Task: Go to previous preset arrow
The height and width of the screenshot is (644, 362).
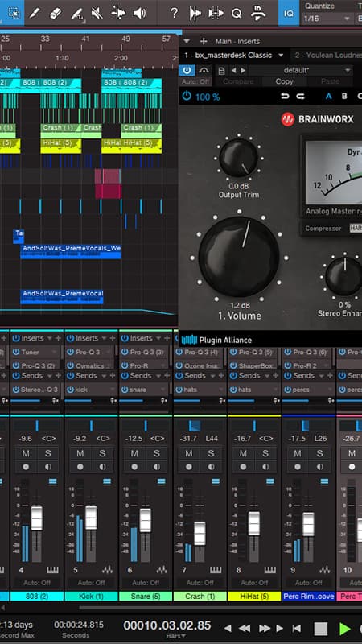Action: coord(233,71)
